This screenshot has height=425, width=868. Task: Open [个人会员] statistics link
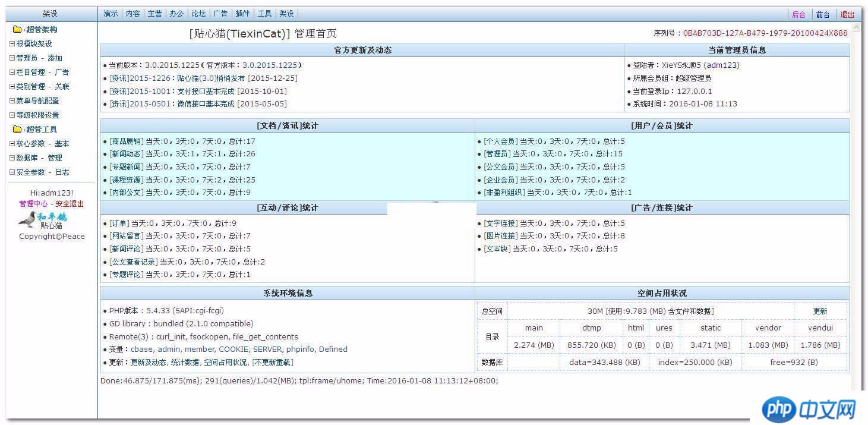501,141
